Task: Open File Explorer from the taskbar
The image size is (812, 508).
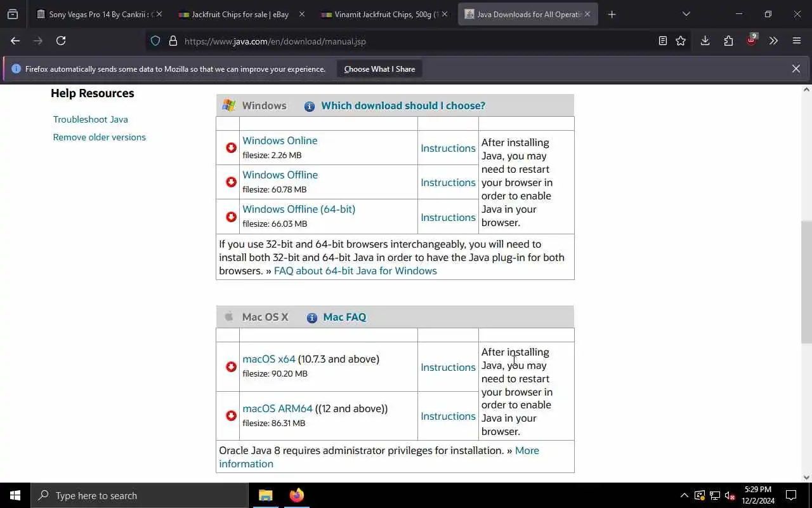Action: coord(265,495)
